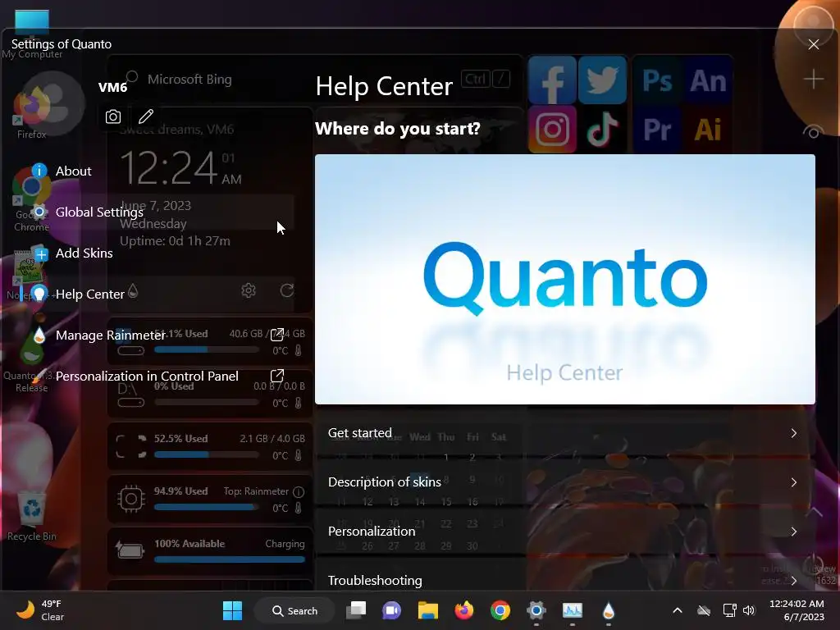The height and width of the screenshot is (630, 840).
Task: Open the weather widget showing 49°F
Action: (40, 610)
